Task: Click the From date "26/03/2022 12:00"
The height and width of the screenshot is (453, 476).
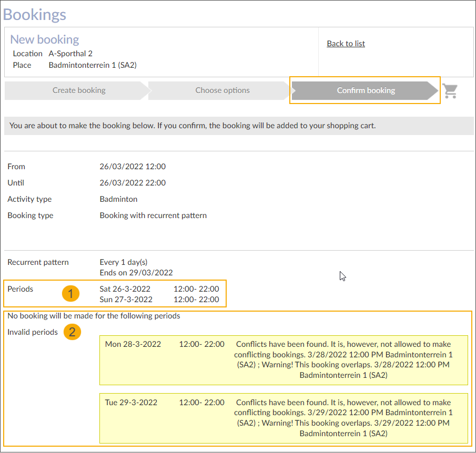Action: pos(133,167)
